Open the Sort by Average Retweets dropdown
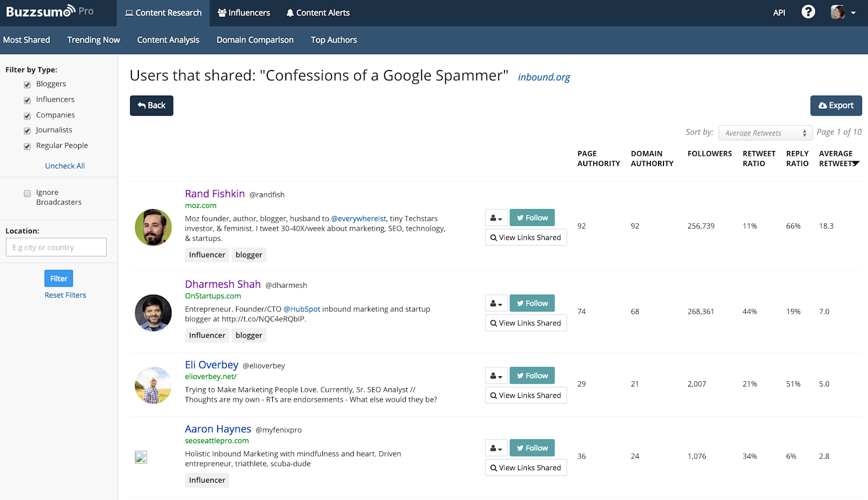Viewport: 868px width, 500px height. pos(765,133)
